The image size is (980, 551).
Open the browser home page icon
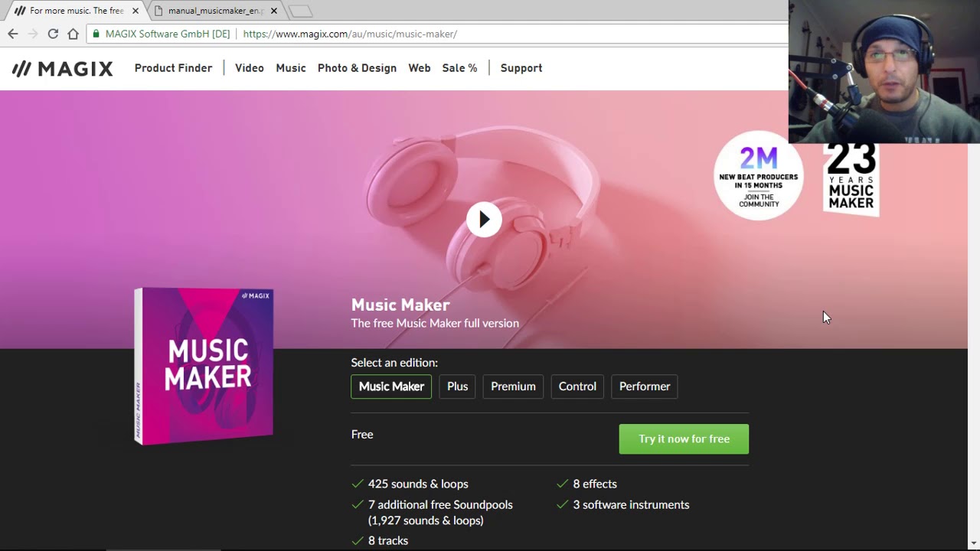(73, 34)
